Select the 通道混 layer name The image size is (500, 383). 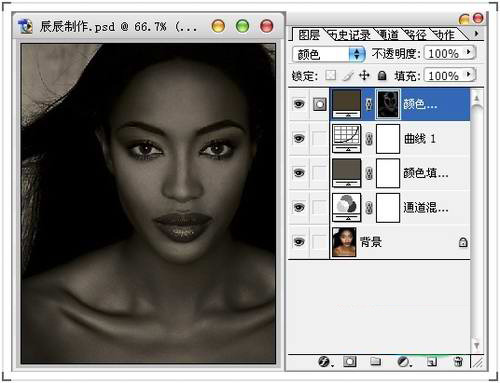click(x=426, y=207)
